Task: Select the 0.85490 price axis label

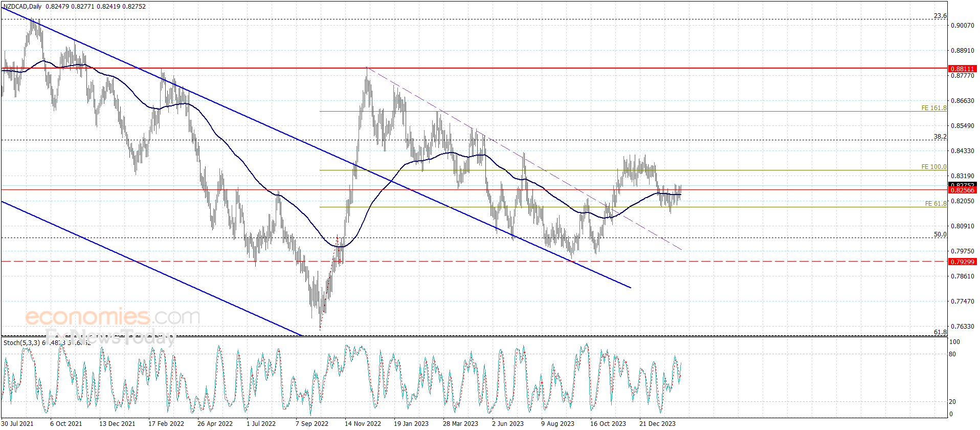Action: click(x=962, y=126)
